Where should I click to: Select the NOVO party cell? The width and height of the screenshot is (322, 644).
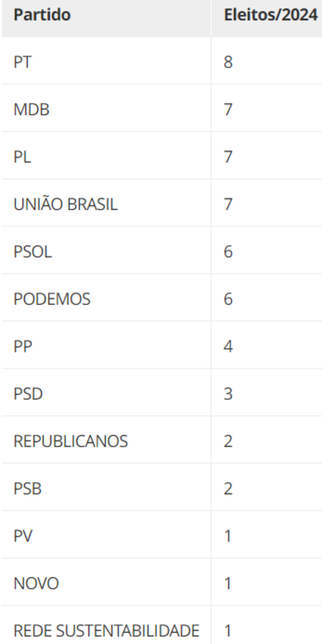tap(36, 583)
